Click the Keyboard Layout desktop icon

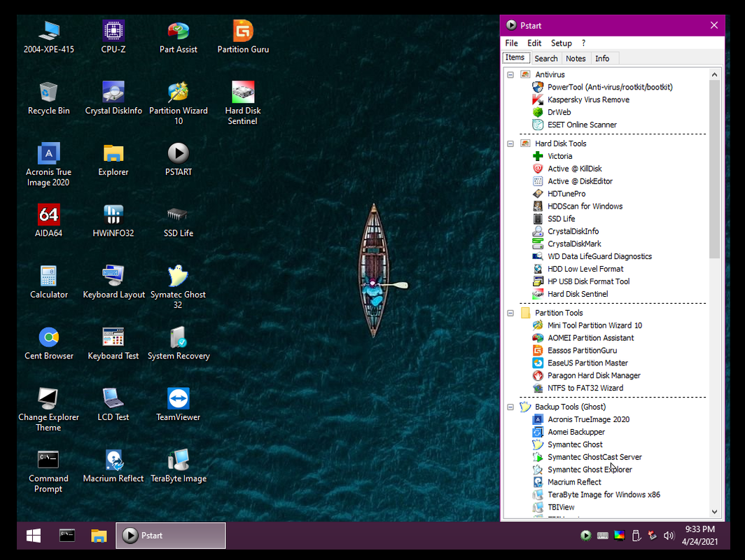[x=113, y=281]
